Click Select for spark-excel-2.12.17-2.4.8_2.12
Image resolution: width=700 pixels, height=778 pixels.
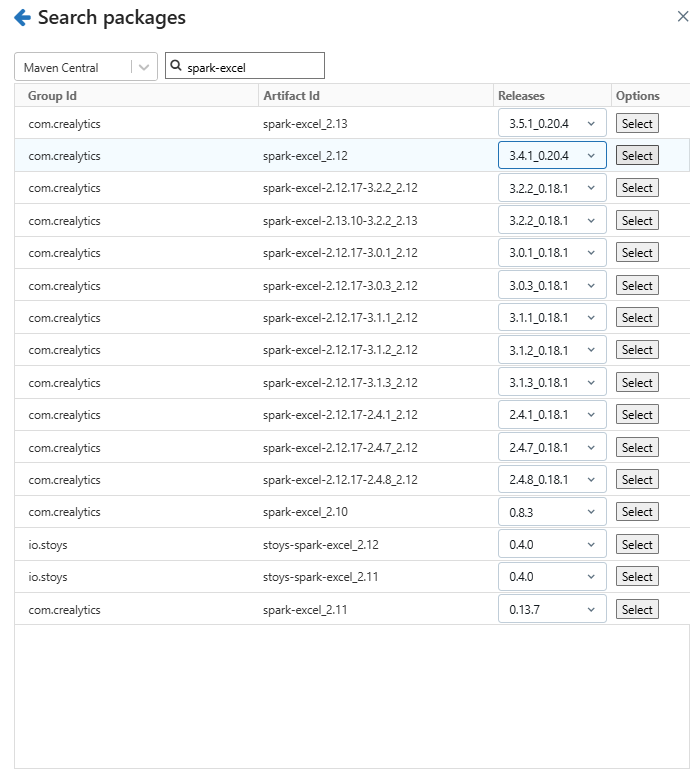pyautogui.click(x=637, y=480)
